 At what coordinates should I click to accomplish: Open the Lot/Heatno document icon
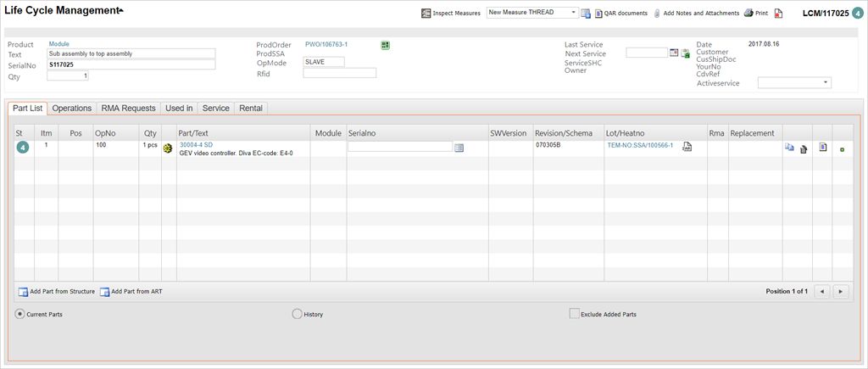(687, 147)
